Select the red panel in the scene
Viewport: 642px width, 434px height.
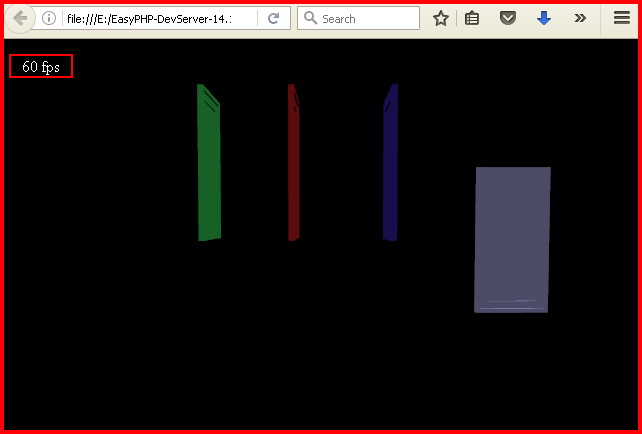[293, 165]
